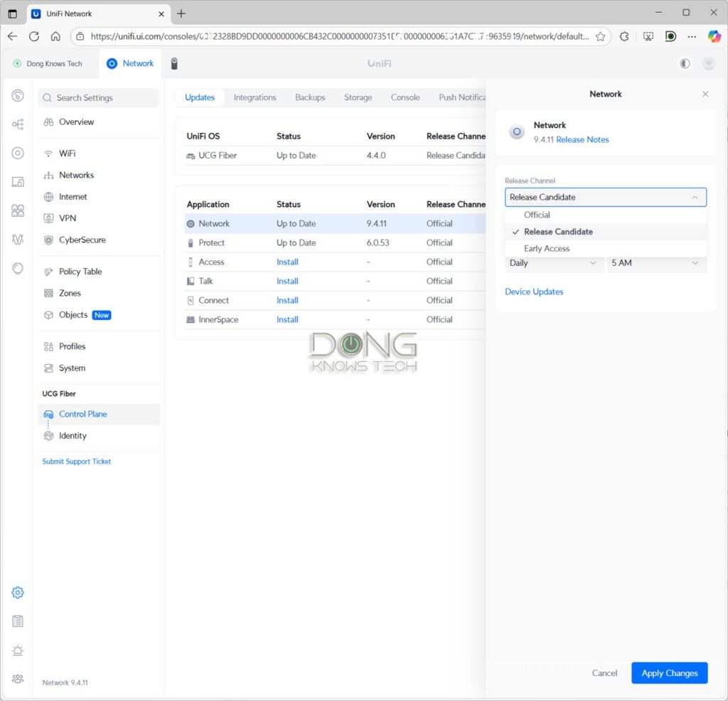
Task: Select the WiFiMan icon in the sidebar
Action: (x=18, y=240)
